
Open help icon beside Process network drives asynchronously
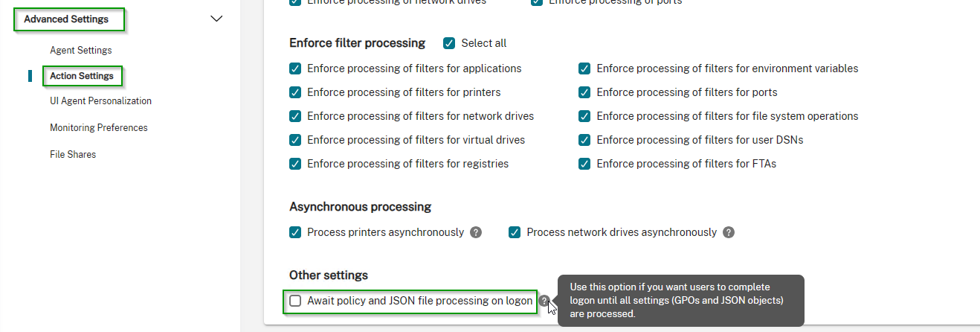pyautogui.click(x=729, y=232)
